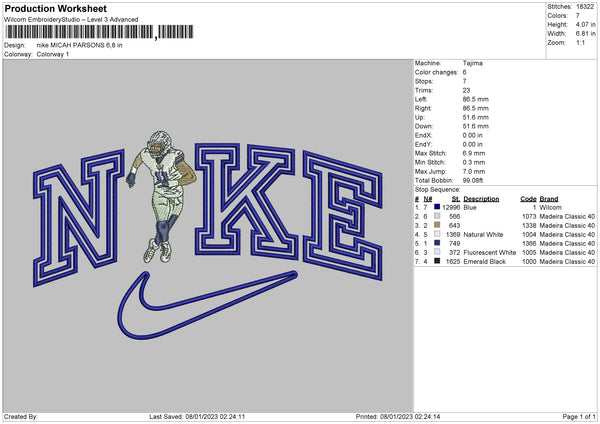Click the thread code 1073
Image resolution: width=600 pixels, height=424 pixels.
click(x=529, y=217)
